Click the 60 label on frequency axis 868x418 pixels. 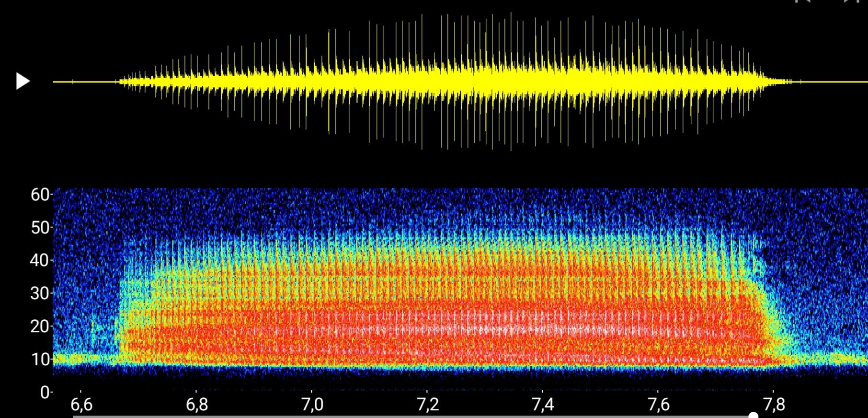40,195
